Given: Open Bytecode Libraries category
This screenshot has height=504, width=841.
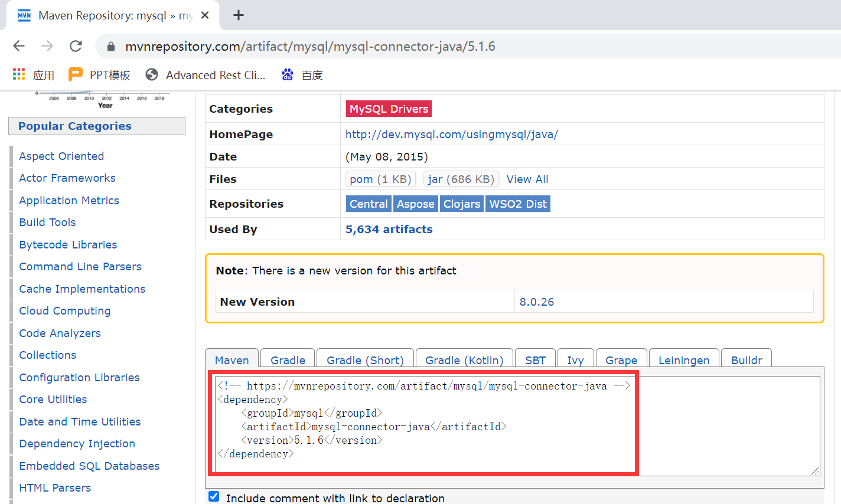Looking at the screenshot, I should (x=68, y=244).
